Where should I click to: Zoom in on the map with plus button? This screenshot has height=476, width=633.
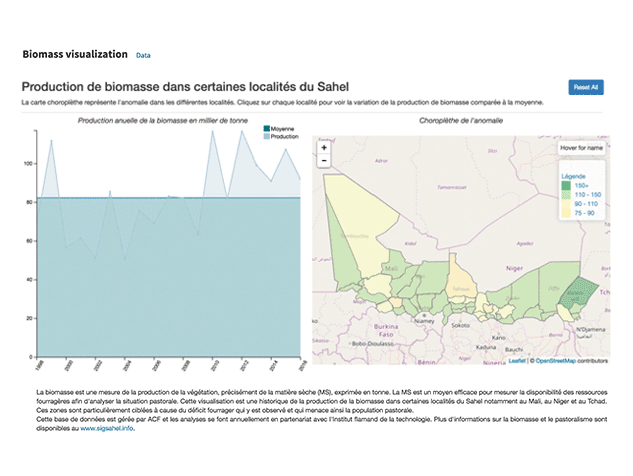coord(323,147)
